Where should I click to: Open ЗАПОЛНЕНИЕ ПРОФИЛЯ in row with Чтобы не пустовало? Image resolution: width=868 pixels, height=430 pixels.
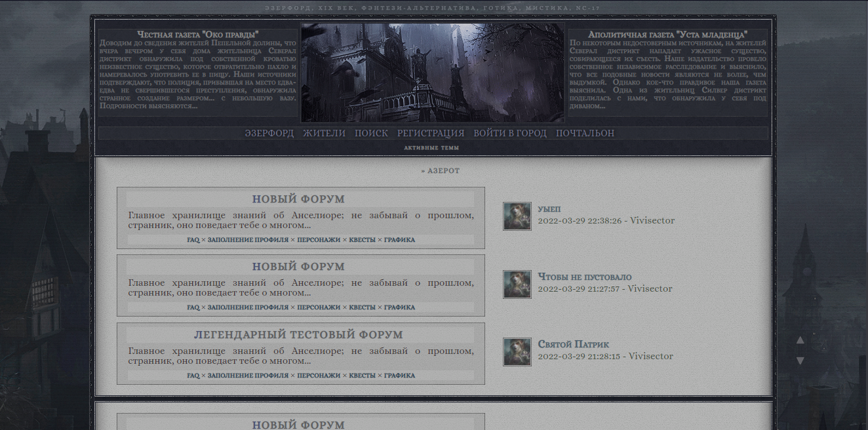pos(248,307)
